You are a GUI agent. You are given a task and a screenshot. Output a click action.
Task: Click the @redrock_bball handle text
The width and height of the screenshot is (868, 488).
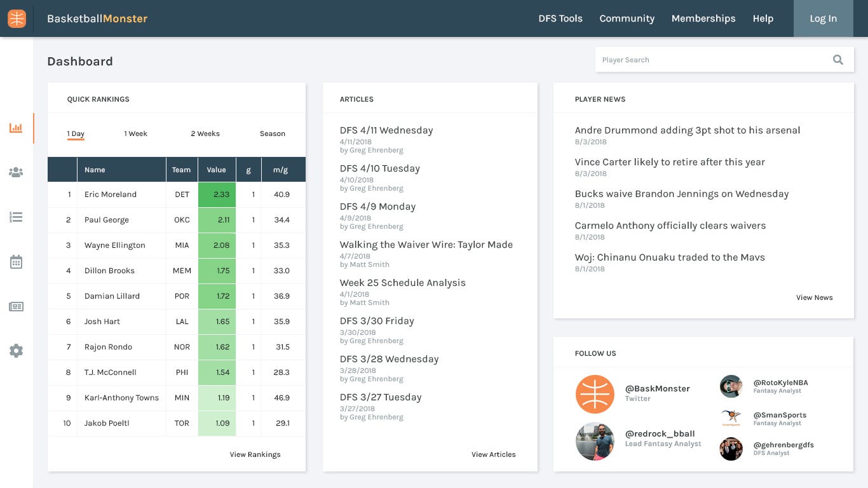click(660, 434)
